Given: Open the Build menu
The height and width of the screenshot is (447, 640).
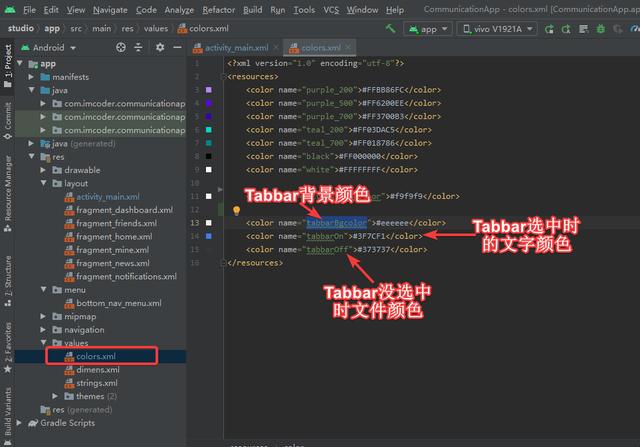Looking at the screenshot, I should point(253,10).
